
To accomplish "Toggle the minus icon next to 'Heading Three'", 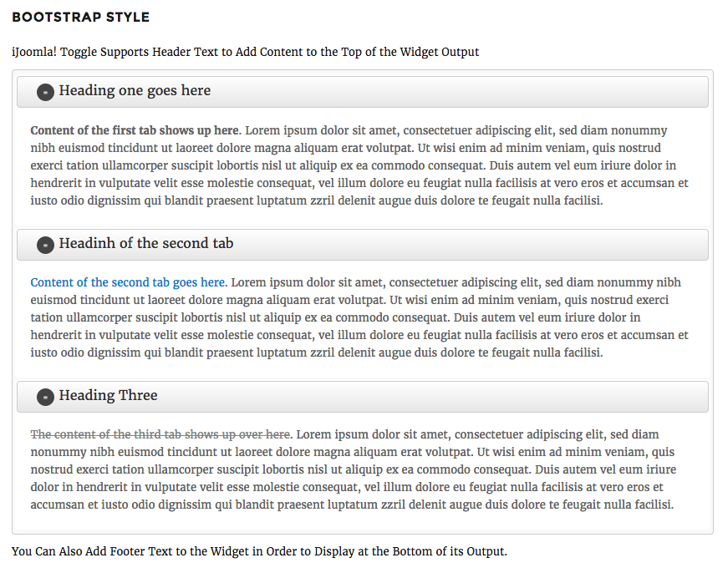I will click(x=45, y=397).
